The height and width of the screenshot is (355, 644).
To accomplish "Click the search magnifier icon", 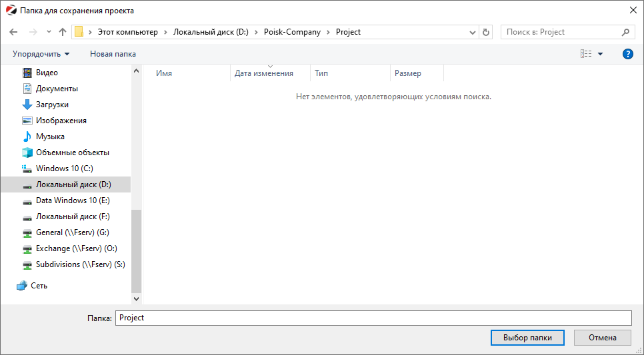I will point(625,32).
